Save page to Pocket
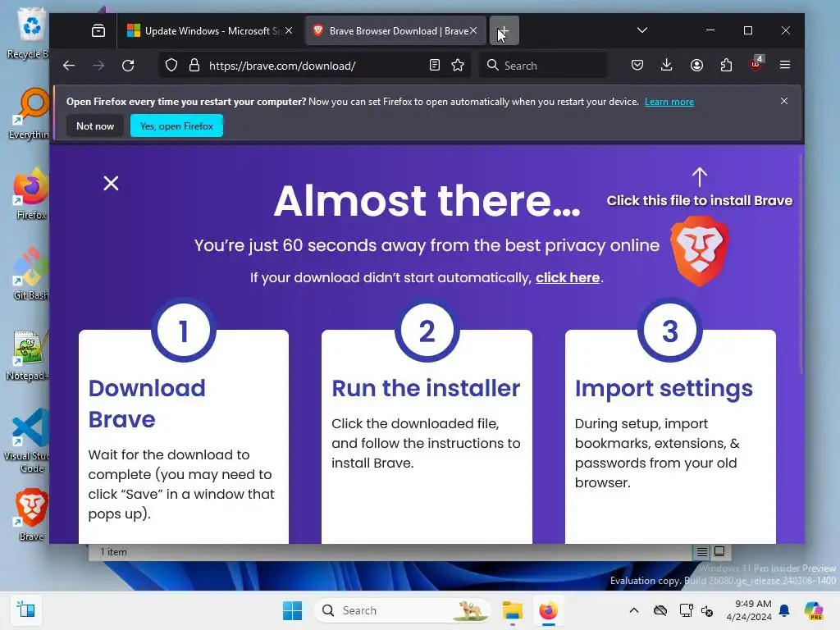840x630 pixels. click(x=637, y=66)
